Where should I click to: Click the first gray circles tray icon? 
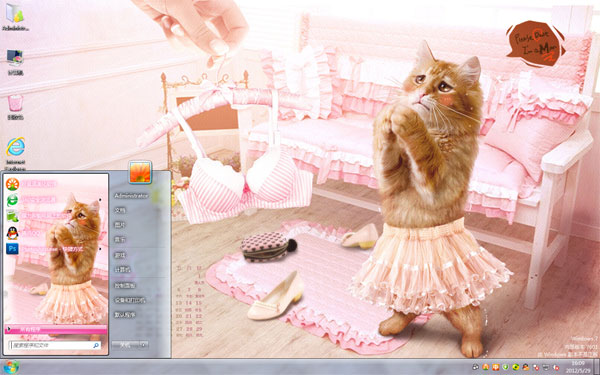(476, 367)
